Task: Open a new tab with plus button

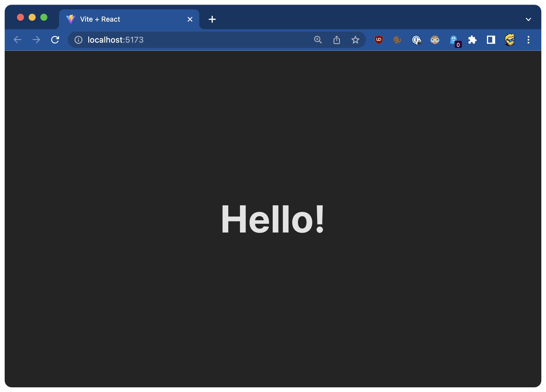Action: coord(212,19)
